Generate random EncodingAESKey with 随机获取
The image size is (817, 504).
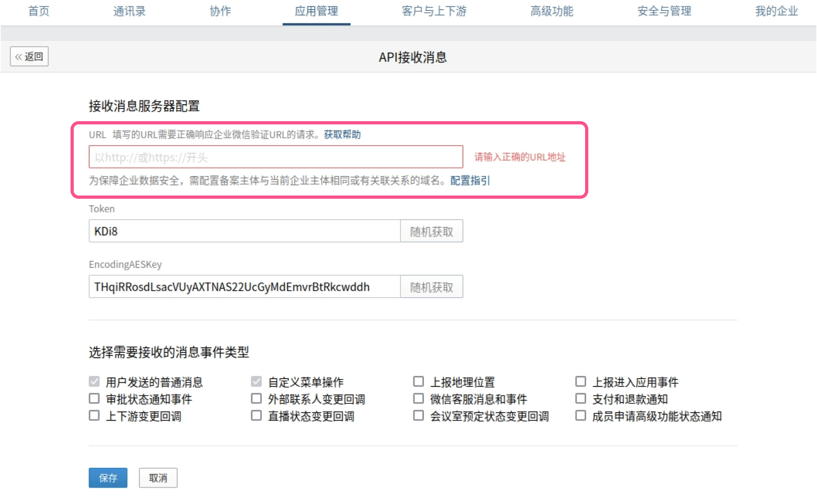[x=431, y=287]
